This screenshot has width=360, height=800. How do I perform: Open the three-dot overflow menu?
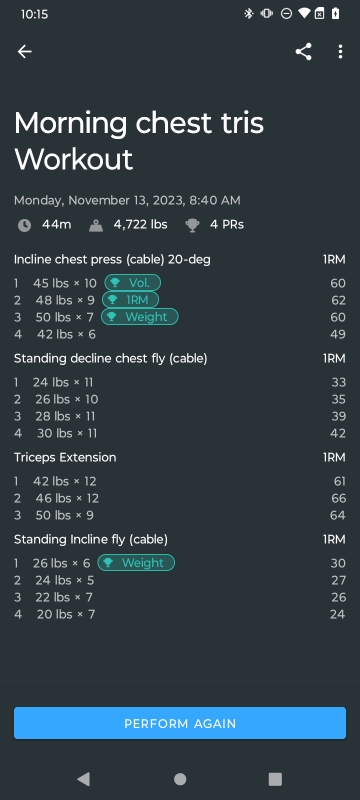340,52
